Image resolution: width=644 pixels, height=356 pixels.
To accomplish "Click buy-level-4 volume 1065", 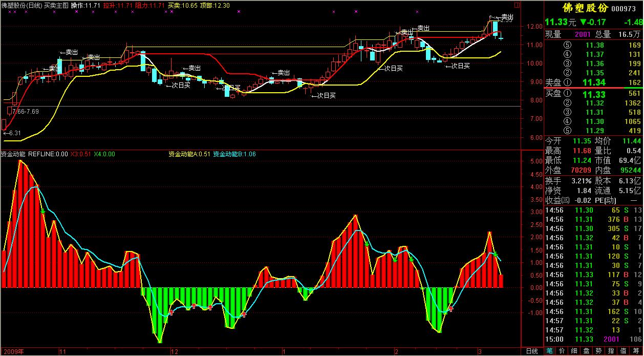I will pos(632,121).
